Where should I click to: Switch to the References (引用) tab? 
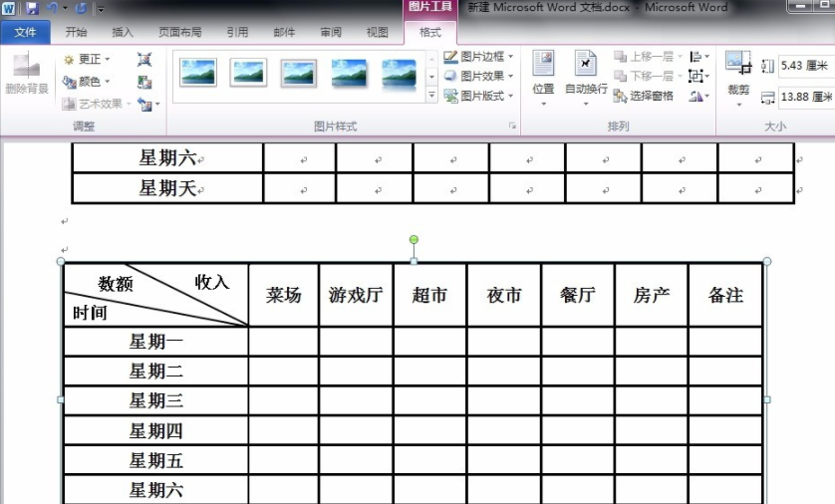(237, 33)
